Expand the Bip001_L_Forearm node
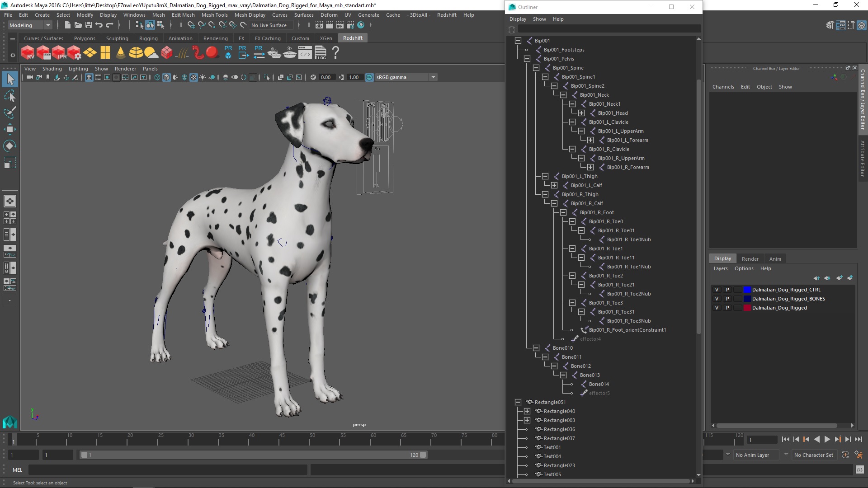This screenshot has width=868, height=488. 590,140
